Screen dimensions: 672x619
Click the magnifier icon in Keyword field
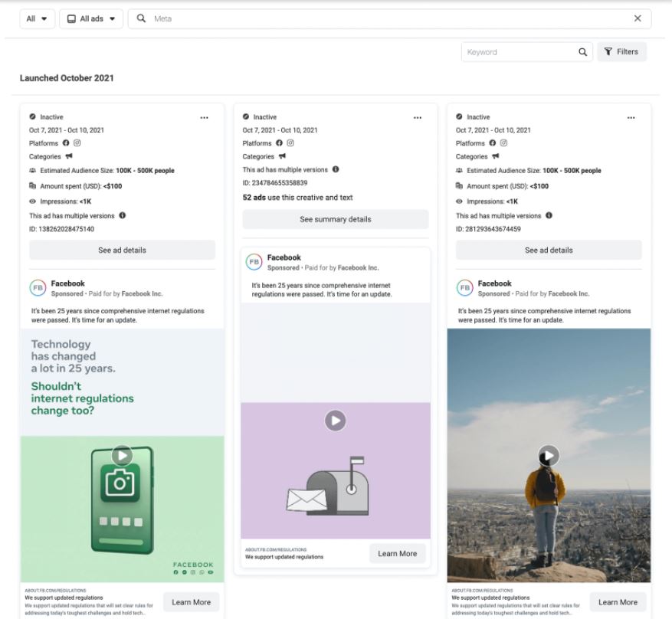pyautogui.click(x=583, y=52)
